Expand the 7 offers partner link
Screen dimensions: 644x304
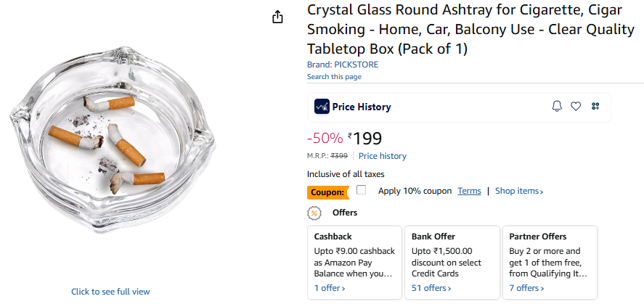point(526,288)
